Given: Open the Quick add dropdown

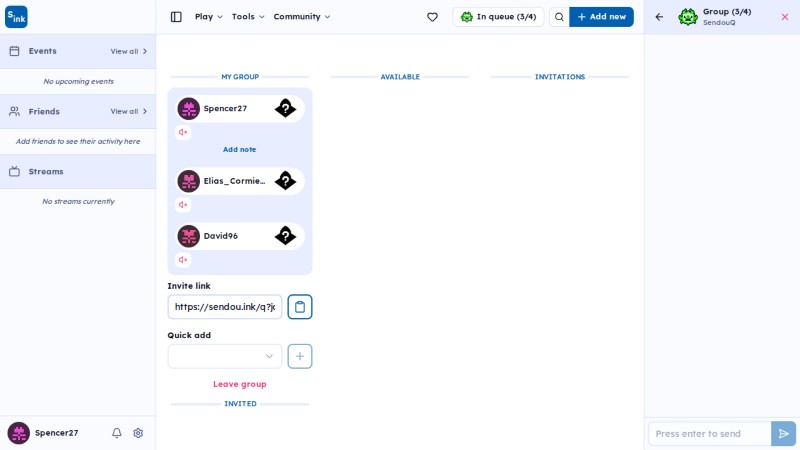Looking at the screenshot, I should point(224,356).
